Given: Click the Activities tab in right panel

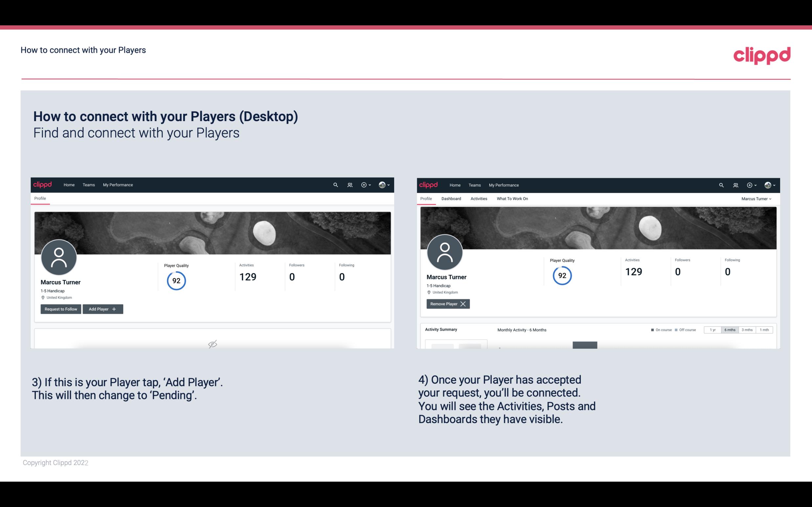Looking at the screenshot, I should 479,199.
